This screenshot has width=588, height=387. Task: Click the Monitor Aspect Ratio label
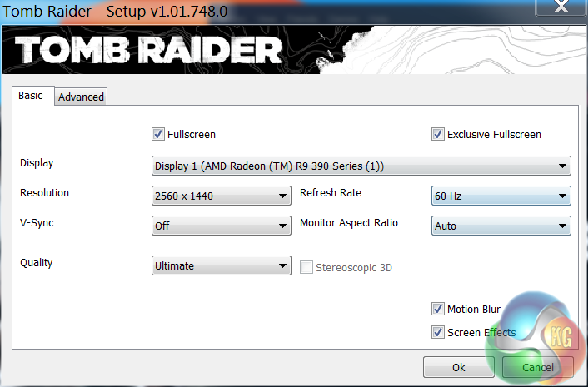pyautogui.click(x=349, y=223)
